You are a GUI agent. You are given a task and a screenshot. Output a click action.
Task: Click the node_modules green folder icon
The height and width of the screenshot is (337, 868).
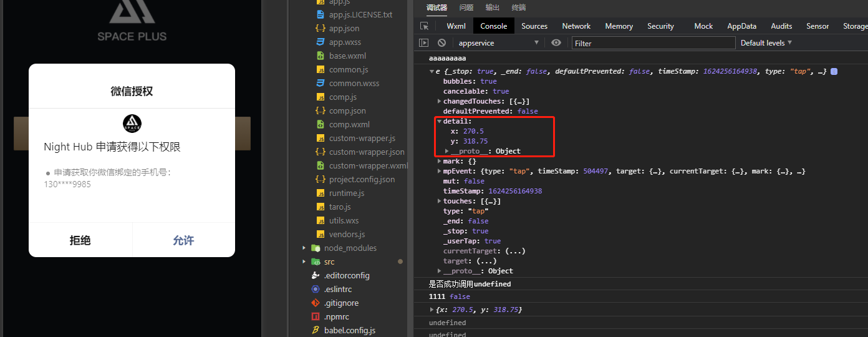(x=316, y=248)
